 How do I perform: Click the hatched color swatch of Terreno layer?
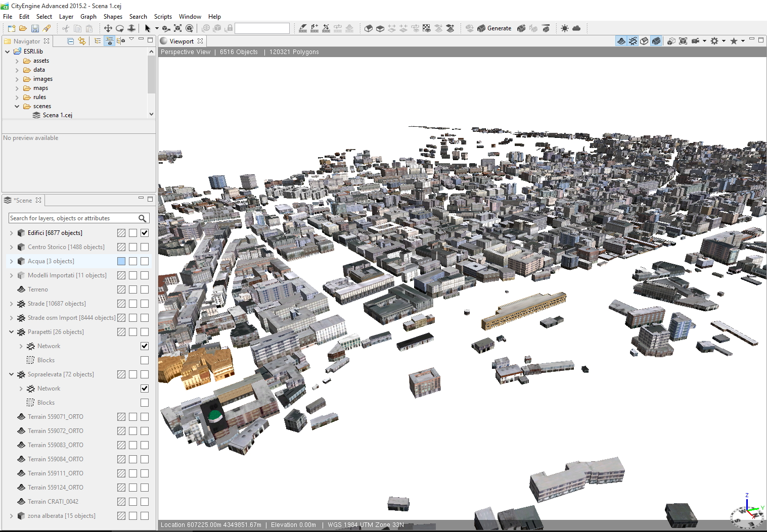(121, 289)
